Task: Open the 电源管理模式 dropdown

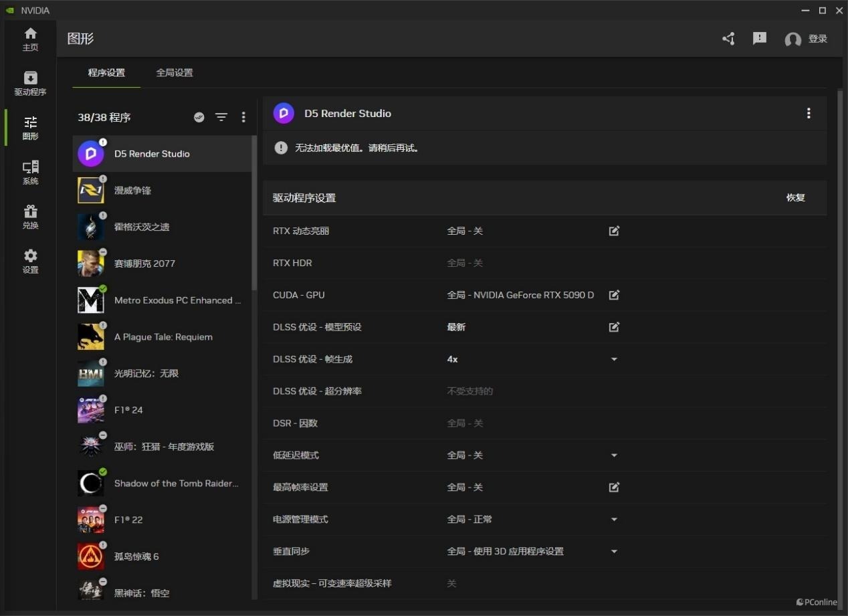Action: click(x=614, y=520)
